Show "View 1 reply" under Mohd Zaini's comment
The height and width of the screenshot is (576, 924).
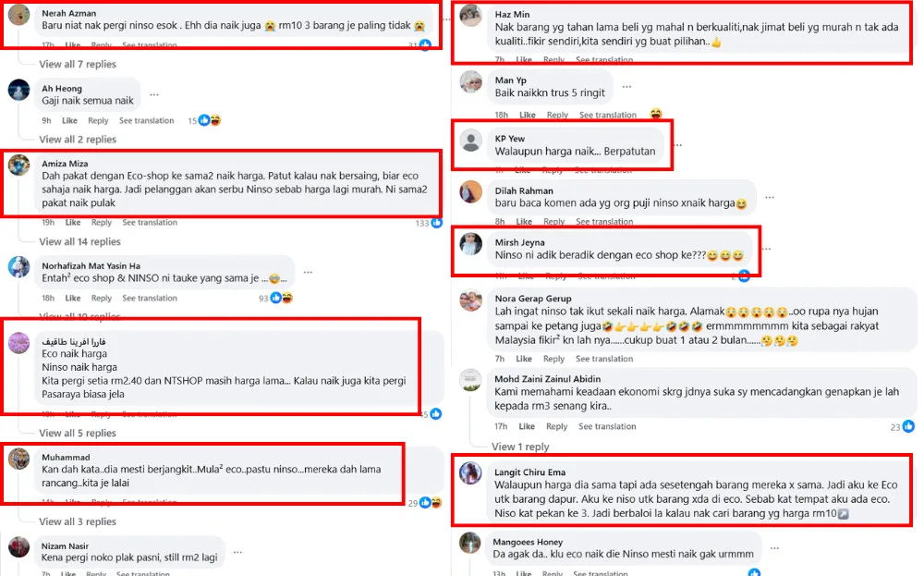pos(522,447)
